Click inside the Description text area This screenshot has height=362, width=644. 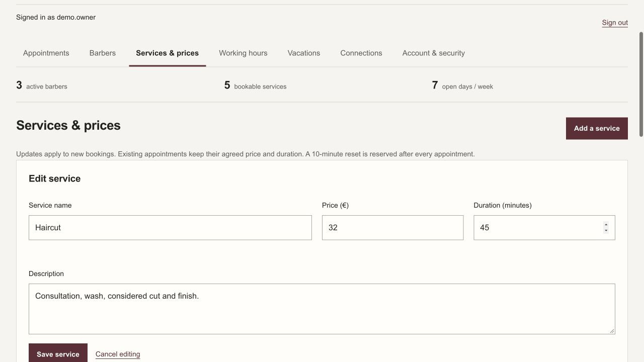(x=322, y=309)
